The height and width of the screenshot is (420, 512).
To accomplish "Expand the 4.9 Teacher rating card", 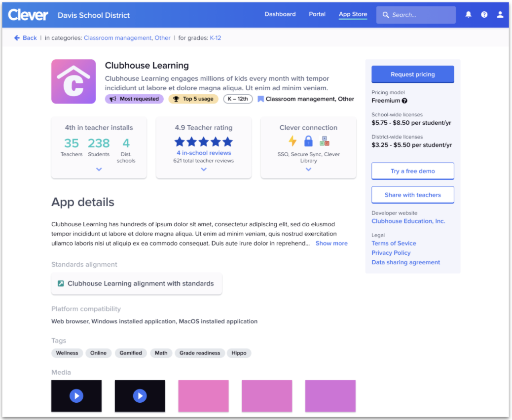I will point(203,169).
